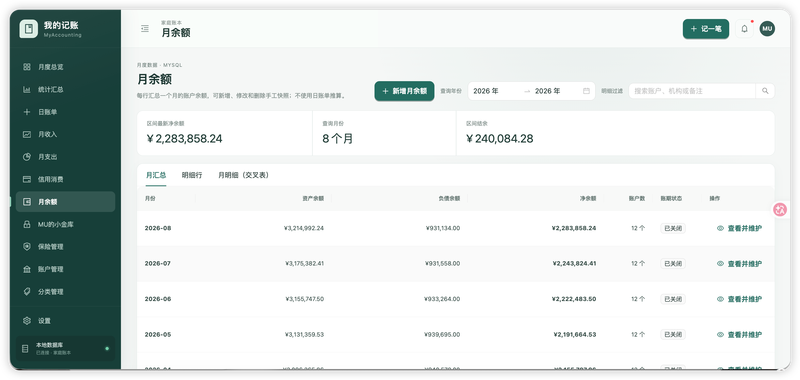Click net balance ¥2,243,824.41
The width and height of the screenshot is (800, 380).
[x=573, y=264]
